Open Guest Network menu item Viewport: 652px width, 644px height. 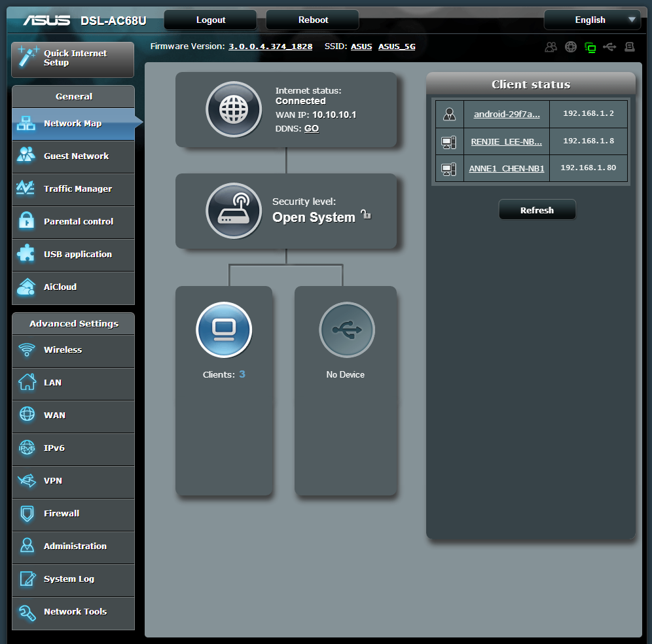pyautogui.click(x=73, y=156)
